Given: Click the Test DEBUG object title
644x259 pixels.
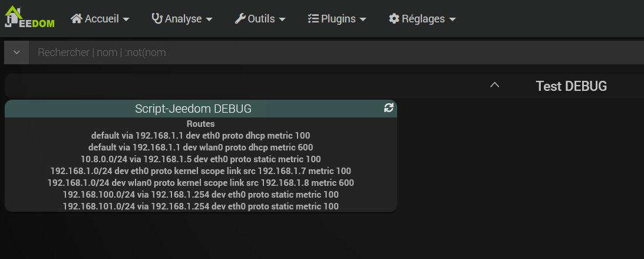Looking at the screenshot, I should pyautogui.click(x=571, y=86).
